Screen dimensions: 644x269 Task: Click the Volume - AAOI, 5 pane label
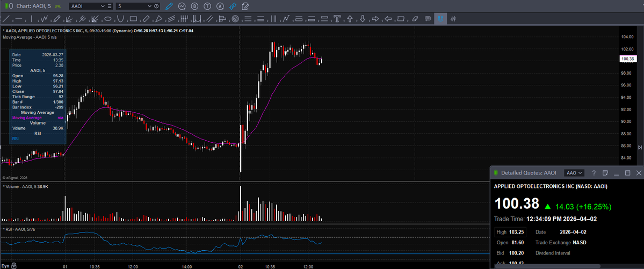coord(25,187)
